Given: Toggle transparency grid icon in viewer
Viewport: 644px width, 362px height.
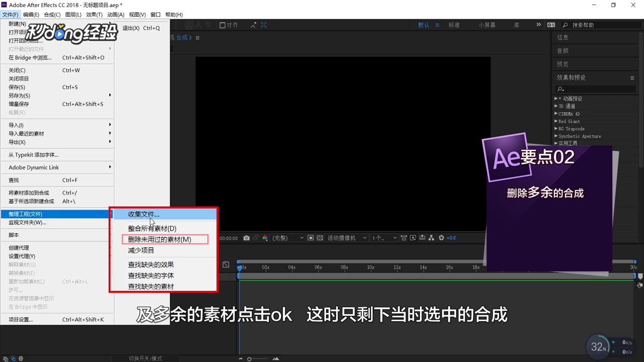Looking at the screenshot, I should point(320,238).
